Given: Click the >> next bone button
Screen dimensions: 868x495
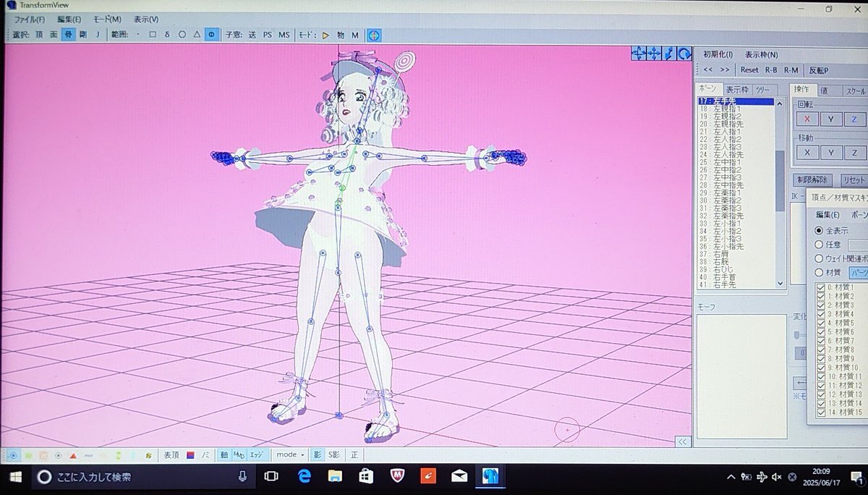Looking at the screenshot, I should [724, 69].
